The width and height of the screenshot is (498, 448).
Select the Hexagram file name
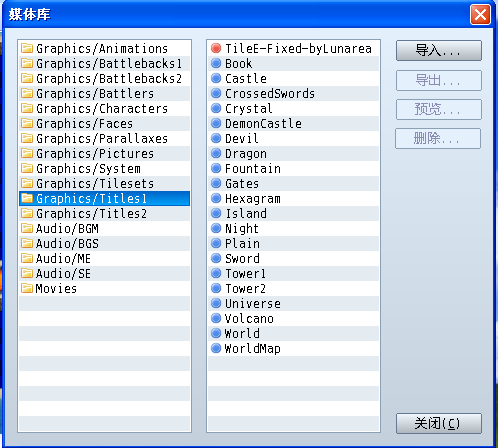coord(253,199)
